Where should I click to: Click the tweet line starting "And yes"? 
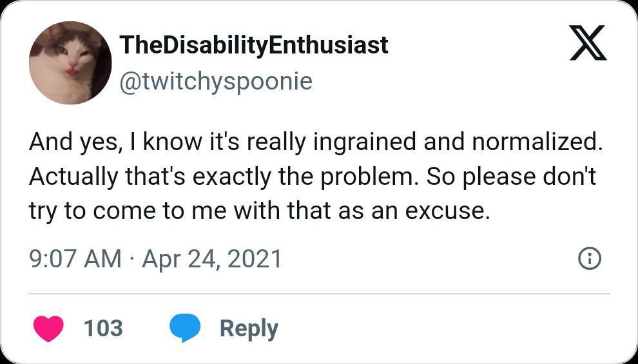[315, 143]
